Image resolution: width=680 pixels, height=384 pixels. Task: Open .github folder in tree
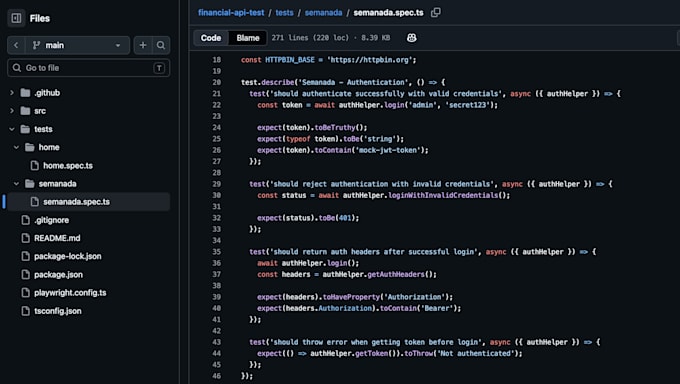coord(47,93)
